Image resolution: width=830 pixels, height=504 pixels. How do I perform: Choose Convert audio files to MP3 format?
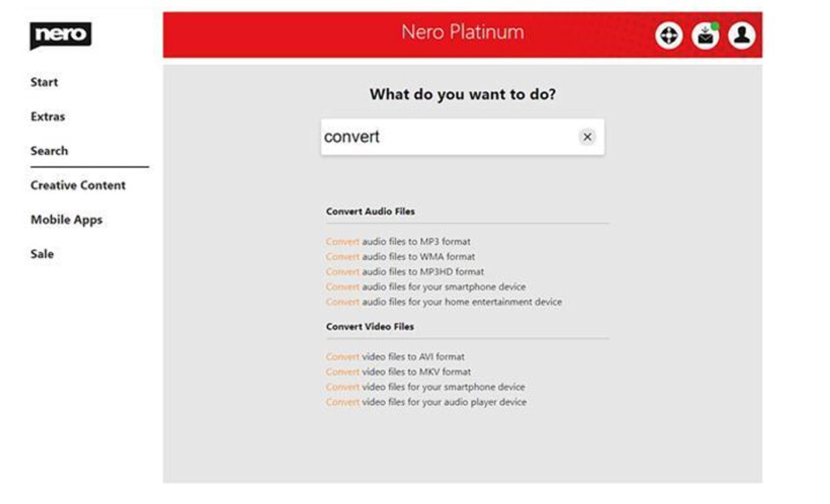click(398, 242)
